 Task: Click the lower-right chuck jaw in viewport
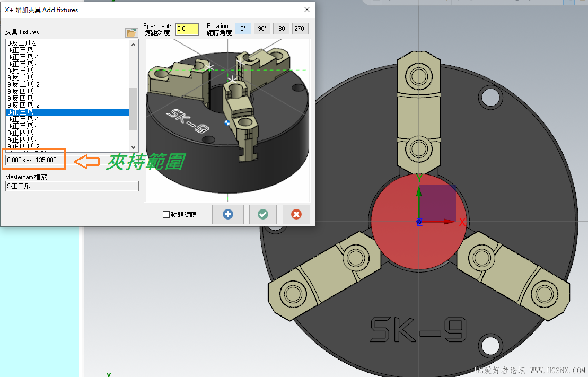pyautogui.click(x=513, y=276)
